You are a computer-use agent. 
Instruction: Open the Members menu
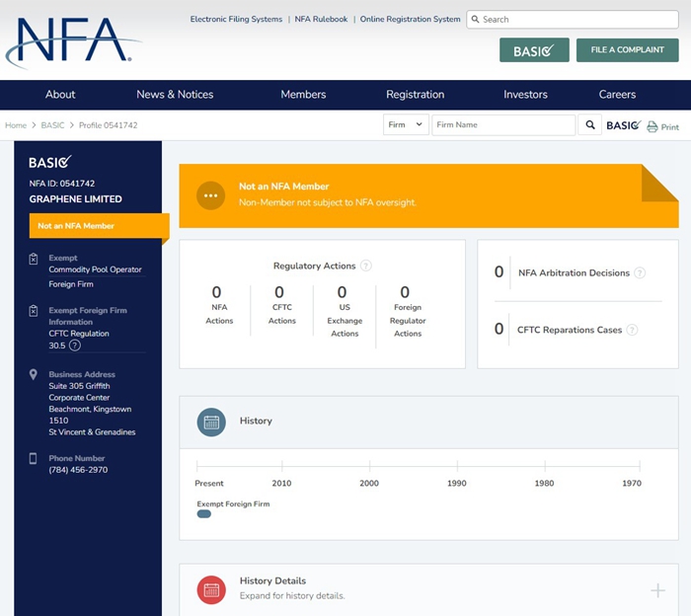coord(303,95)
